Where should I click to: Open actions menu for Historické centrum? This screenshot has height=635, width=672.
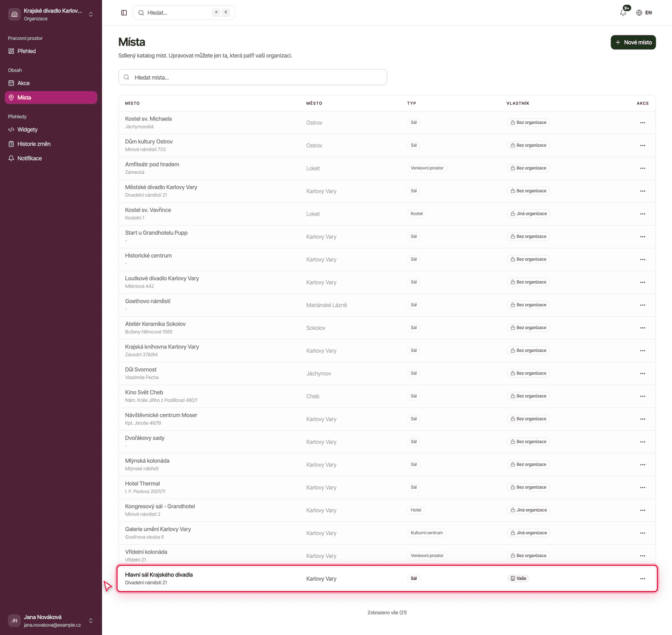point(643,260)
